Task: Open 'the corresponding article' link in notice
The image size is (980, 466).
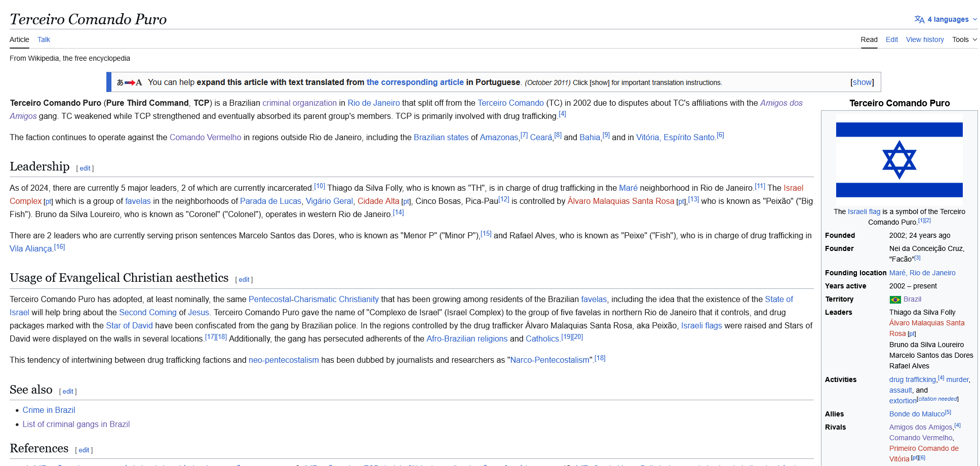Action: coord(415,82)
